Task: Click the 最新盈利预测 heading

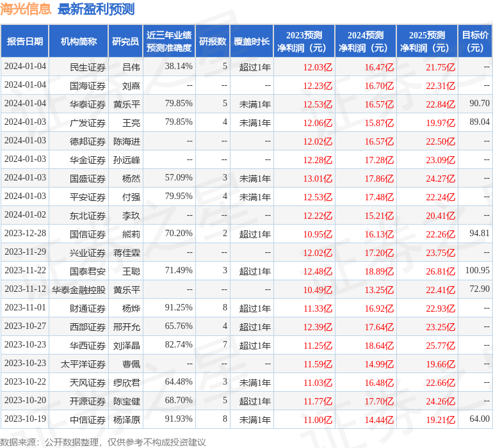Action: coord(96,9)
